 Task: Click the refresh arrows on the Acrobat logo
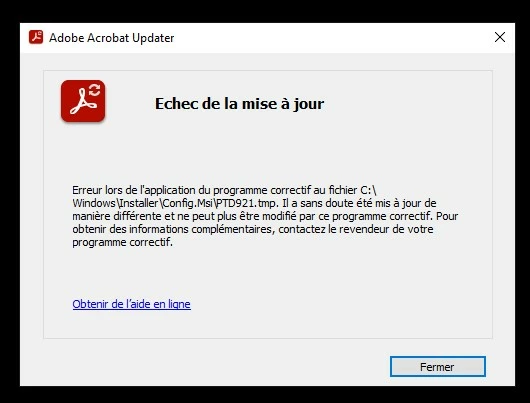(x=95, y=90)
